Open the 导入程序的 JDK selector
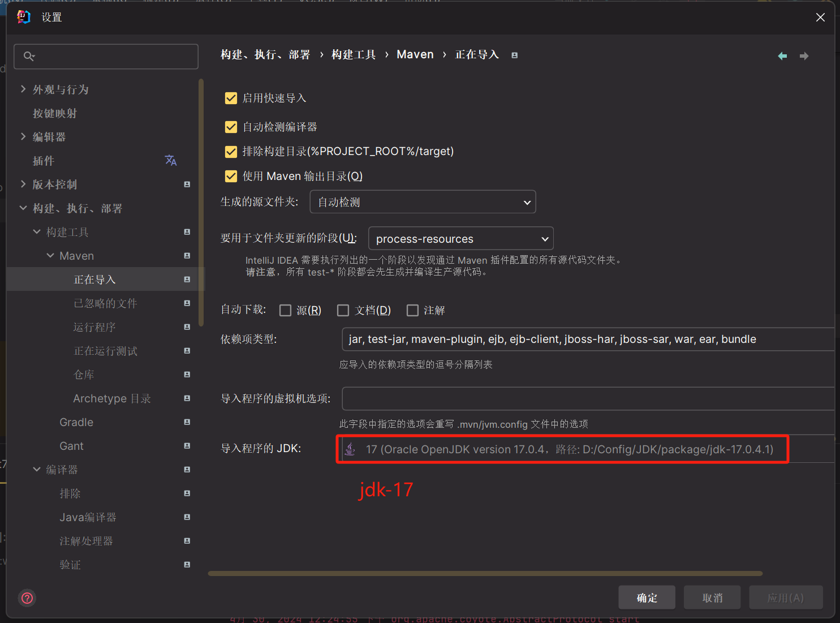Screen dimensions: 840x623 coord(588,449)
